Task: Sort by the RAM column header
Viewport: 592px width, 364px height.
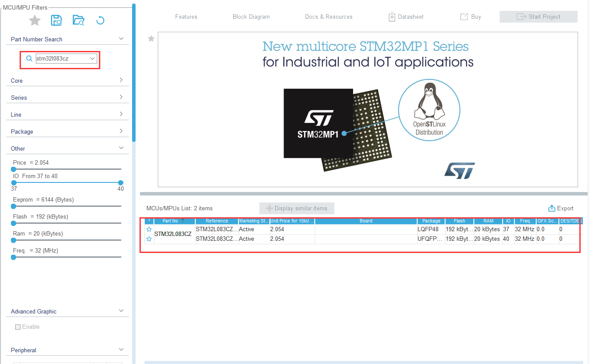Action: point(488,221)
